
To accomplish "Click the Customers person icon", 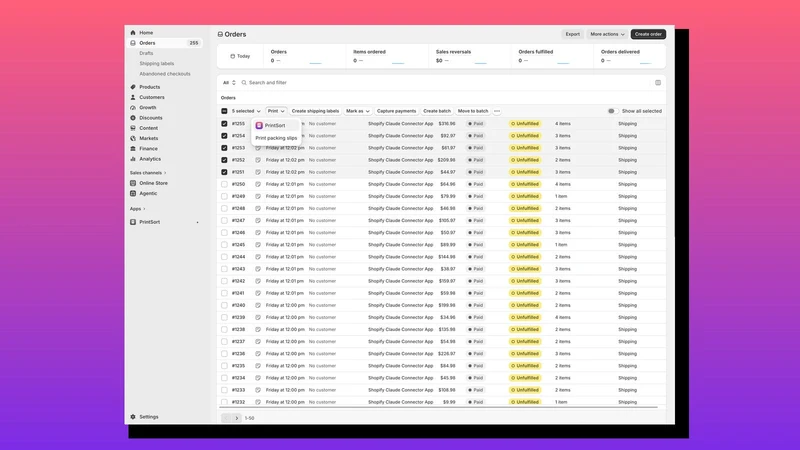I will coord(133,97).
